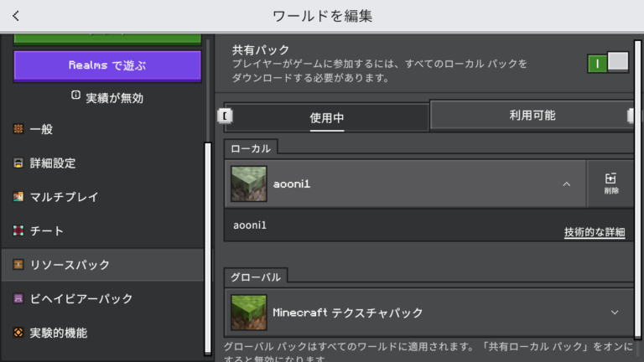Open the 技術的な詳細 link
The height and width of the screenshot is (362, 644).
[x=594, y=233]
